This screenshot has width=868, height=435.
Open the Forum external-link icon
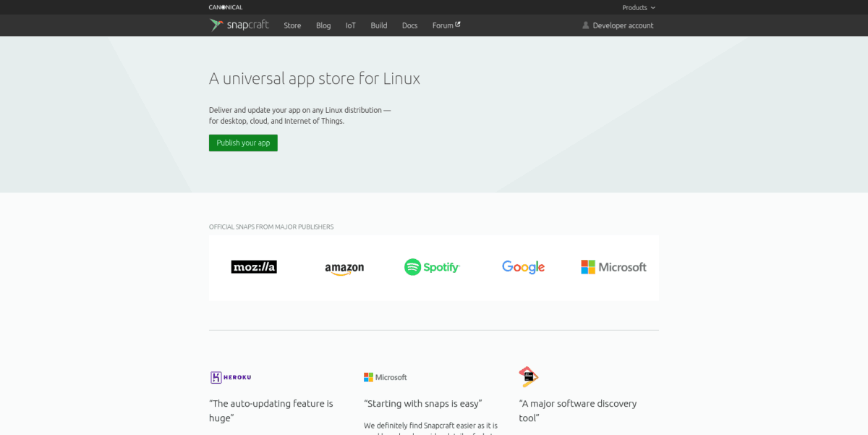click(x=459, y=22)
